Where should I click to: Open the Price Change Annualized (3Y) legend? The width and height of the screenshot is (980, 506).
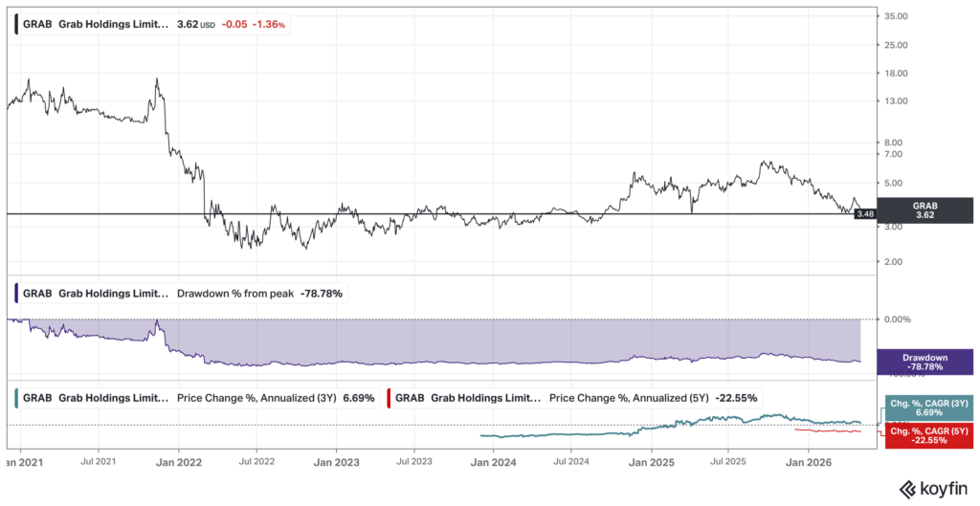pyautogui.click(x=196, y=397)
